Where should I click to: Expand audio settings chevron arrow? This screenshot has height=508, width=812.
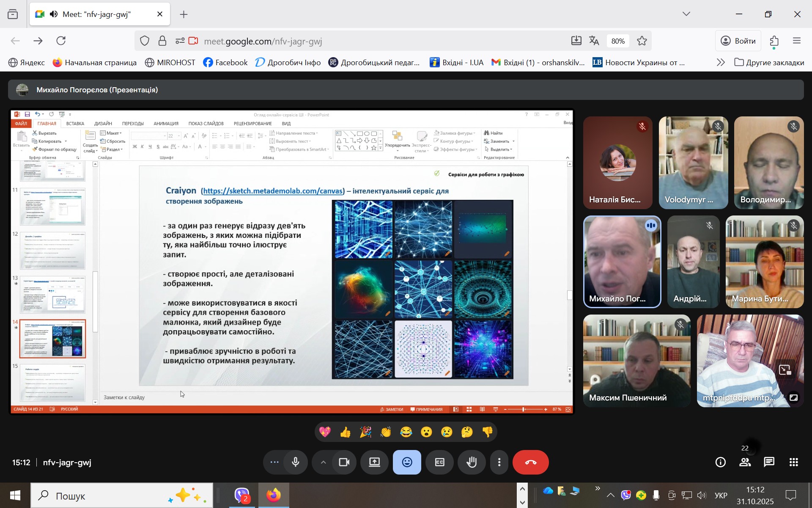(x=323, y=462)
